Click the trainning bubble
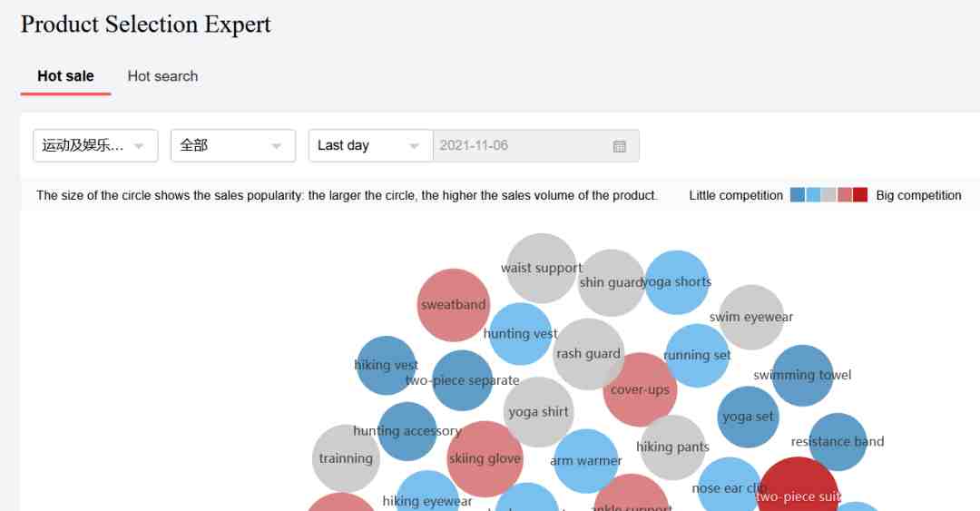Viewport: 980px width, 511px height. [x=346, y=458]
